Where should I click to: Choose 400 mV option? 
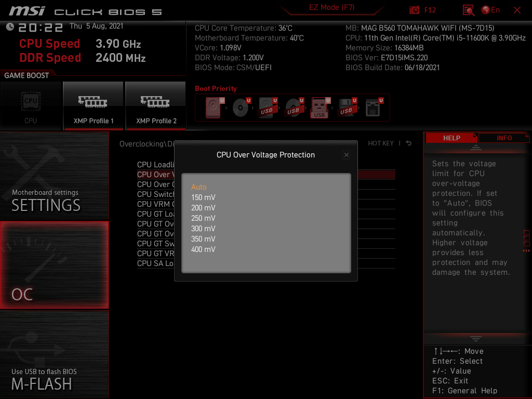pos(203,249)
